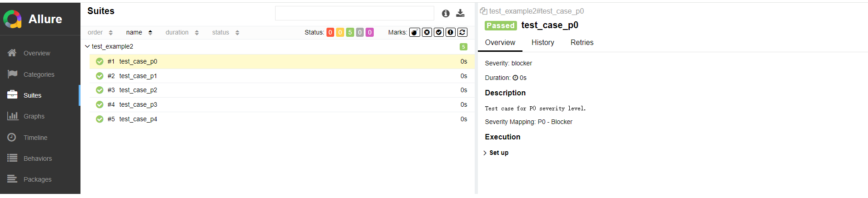The image size is (868, 198).
Task: Click the Packages icon in sidebar
Action: click(12, 179)
